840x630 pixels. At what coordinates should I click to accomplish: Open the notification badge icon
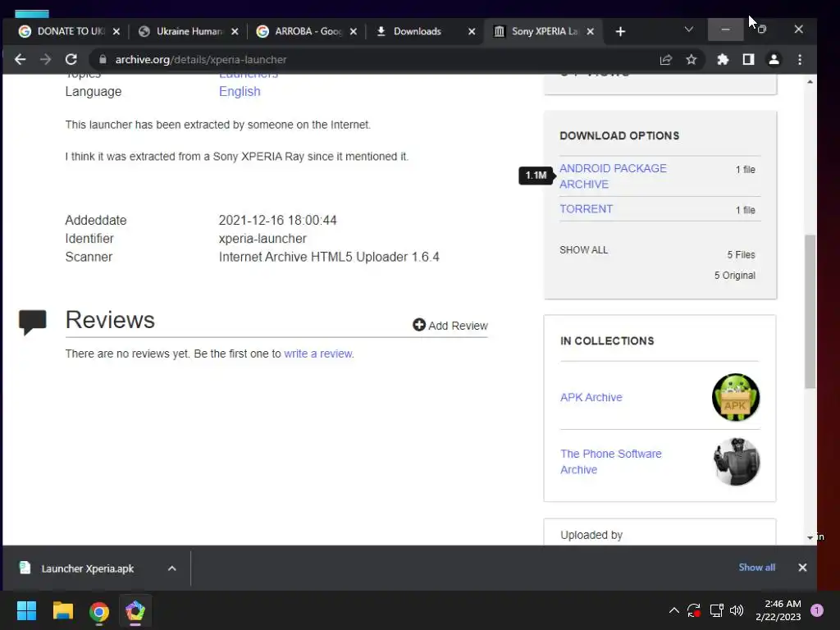coord(817,610)
